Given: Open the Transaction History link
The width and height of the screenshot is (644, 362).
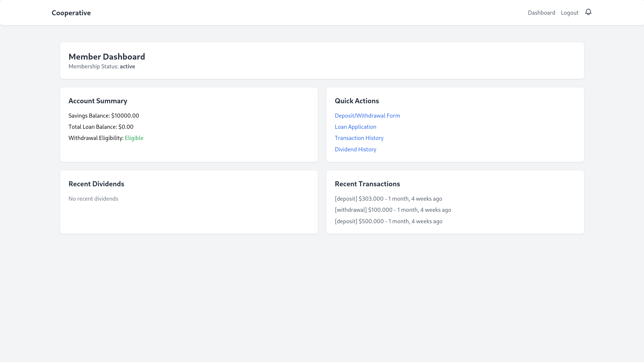Looking at the screenshot, I should click(x=359, y=138).
